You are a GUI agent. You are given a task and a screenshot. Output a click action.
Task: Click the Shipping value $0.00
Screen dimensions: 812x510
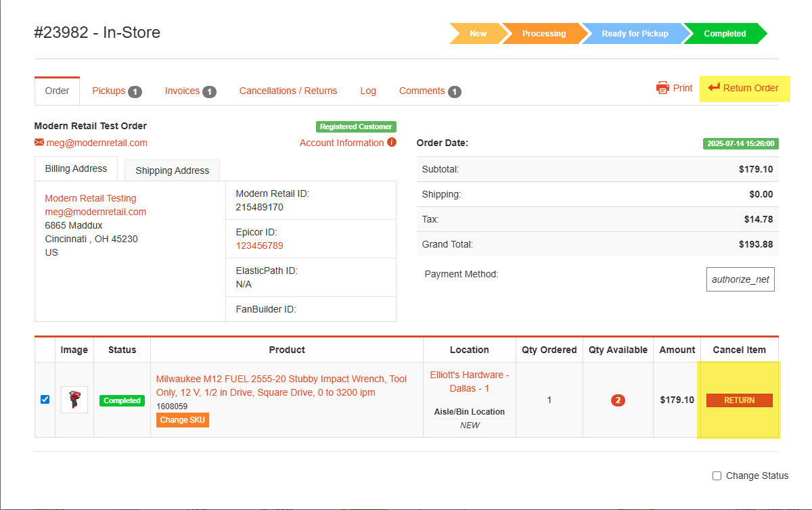761,194
